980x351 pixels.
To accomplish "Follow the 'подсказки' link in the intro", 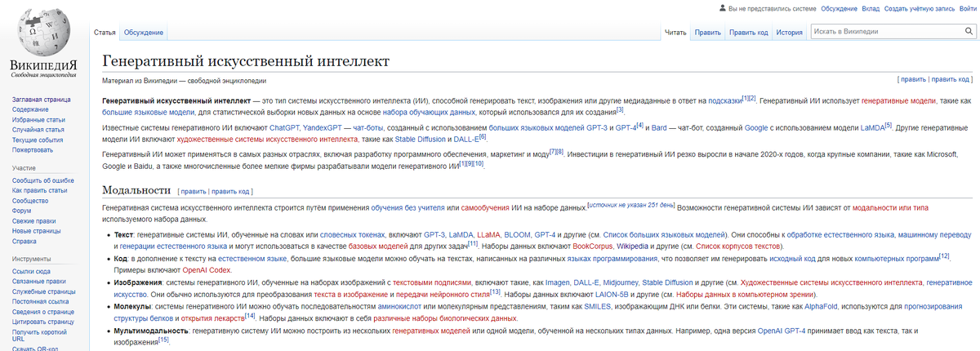I will tap(725, 100).
